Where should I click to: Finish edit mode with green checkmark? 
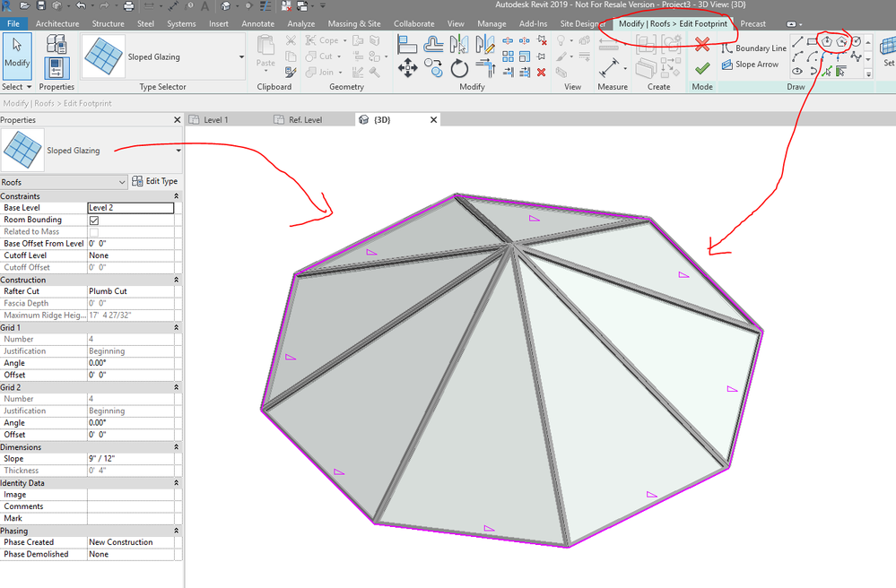(x=702, y=68)
